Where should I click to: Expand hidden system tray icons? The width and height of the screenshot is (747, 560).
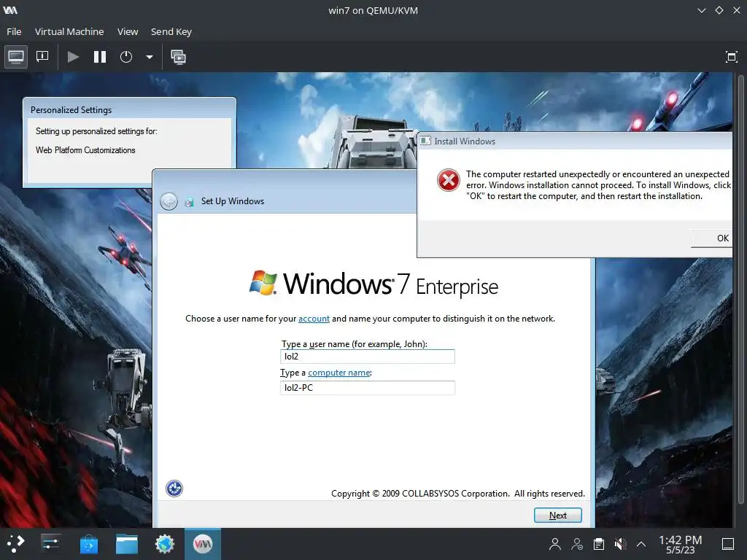[641, 544]
